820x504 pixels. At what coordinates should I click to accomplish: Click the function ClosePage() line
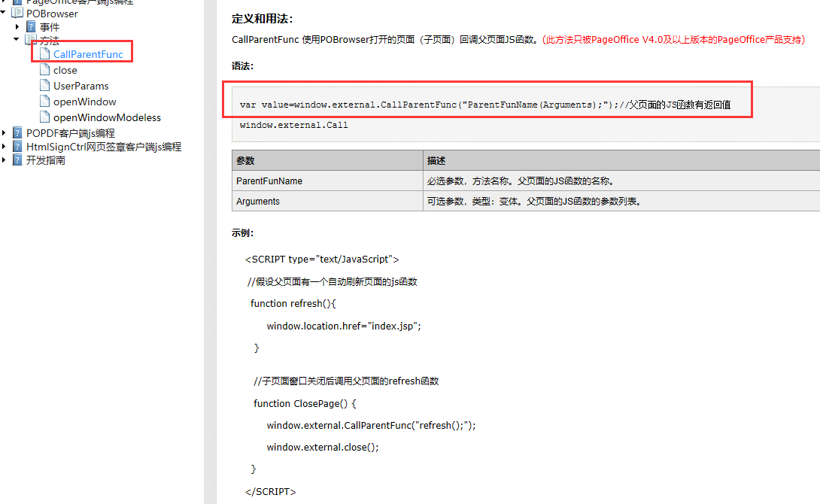[305, 404]
